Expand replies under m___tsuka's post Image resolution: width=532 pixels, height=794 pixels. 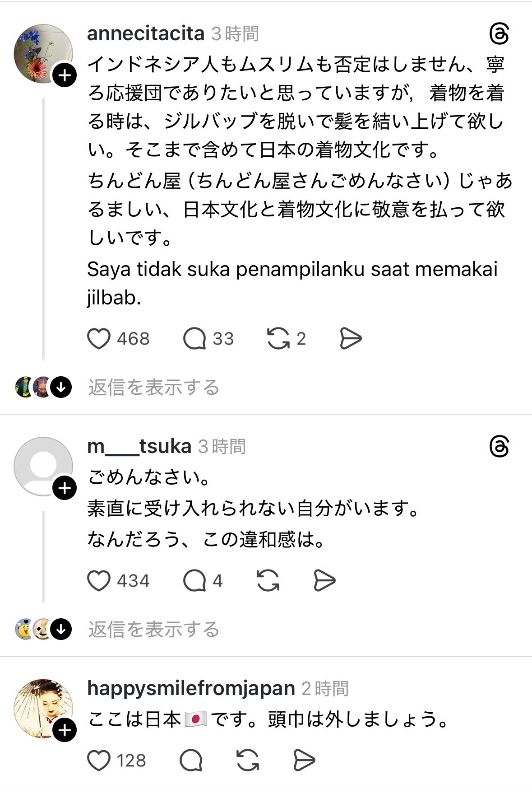[x=153, y=630]
